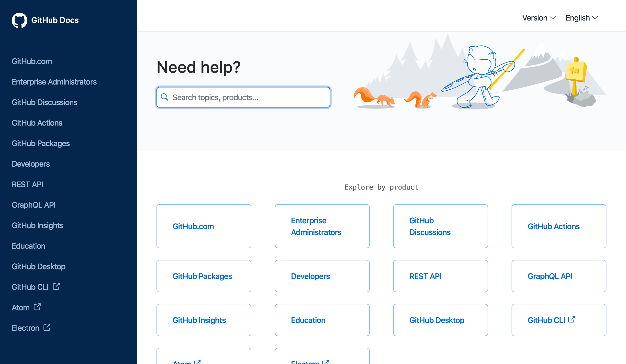Open the Enterprise Administrators product card
Screen dimensions: 626x364
[x=322, y=226]
